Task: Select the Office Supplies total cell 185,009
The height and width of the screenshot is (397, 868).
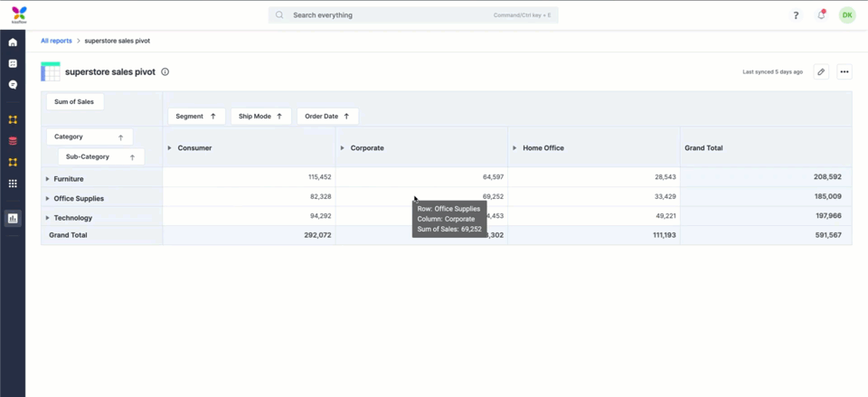Action: (x=766, y=196)
